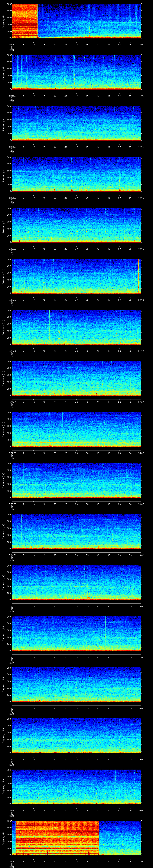Select the 15:27 spectrogram panel
This screenshot has height=868, width=153.
click(x=76, y=684)
